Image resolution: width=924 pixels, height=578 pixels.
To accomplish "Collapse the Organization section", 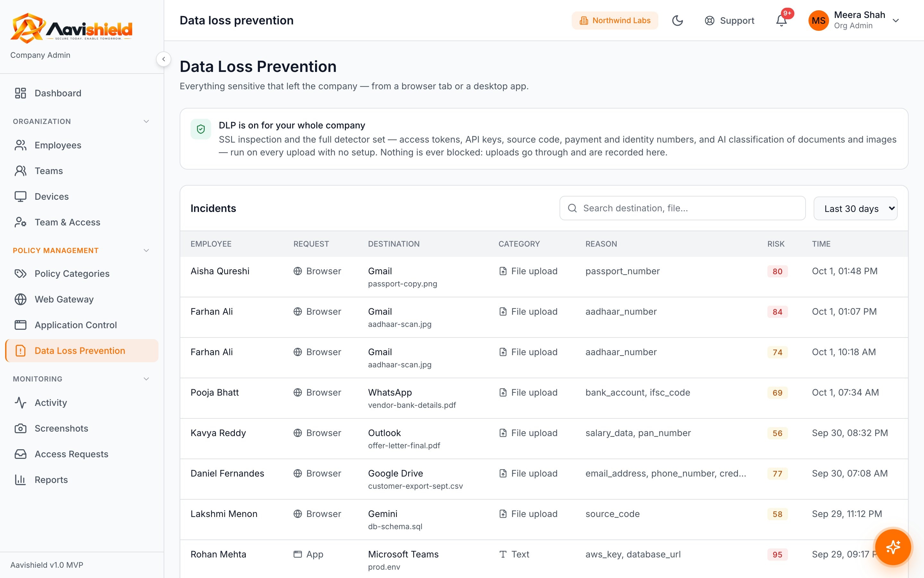I will click(x=146, y=122).
